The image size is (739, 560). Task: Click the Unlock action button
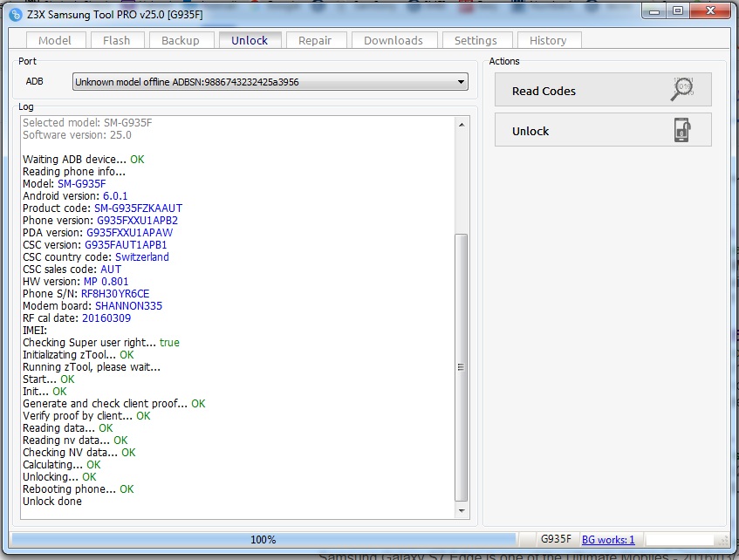click(x=603, y=130)
